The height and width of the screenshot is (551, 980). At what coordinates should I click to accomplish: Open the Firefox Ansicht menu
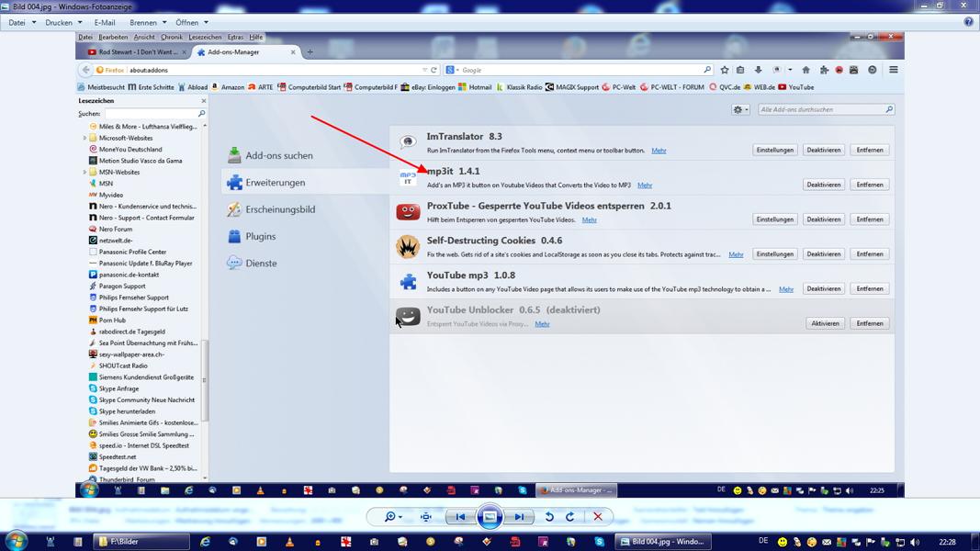[x=144, y=37]
